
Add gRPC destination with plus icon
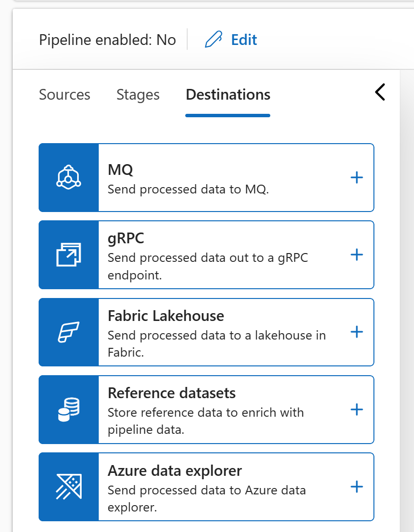(x=357, y=255)
